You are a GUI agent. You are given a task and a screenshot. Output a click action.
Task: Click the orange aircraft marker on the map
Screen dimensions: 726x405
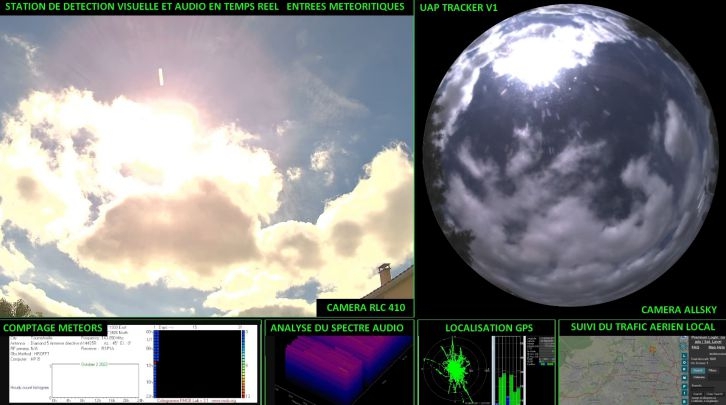[651, 349]
